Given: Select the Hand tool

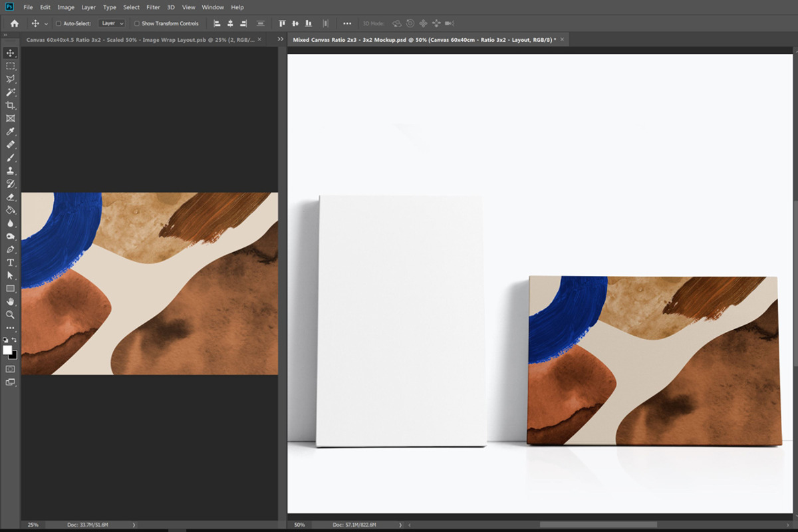Looking at the screenshot, I should click(x=10, y=301).
